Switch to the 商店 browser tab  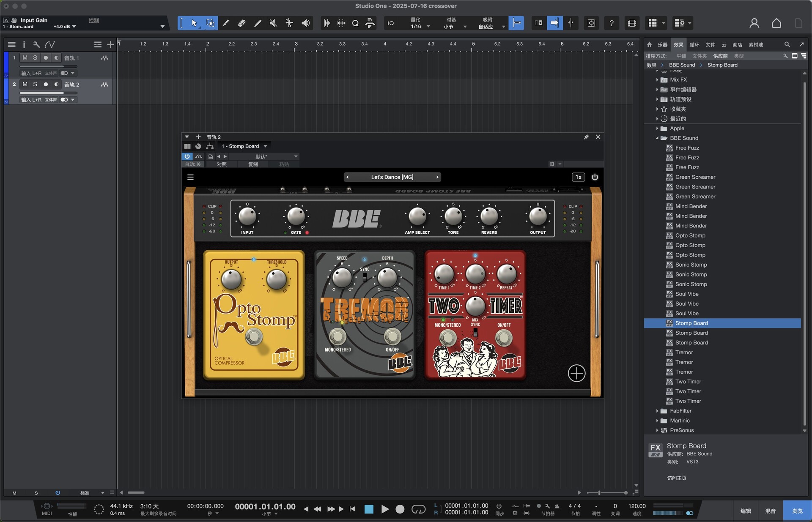[738, 44]
